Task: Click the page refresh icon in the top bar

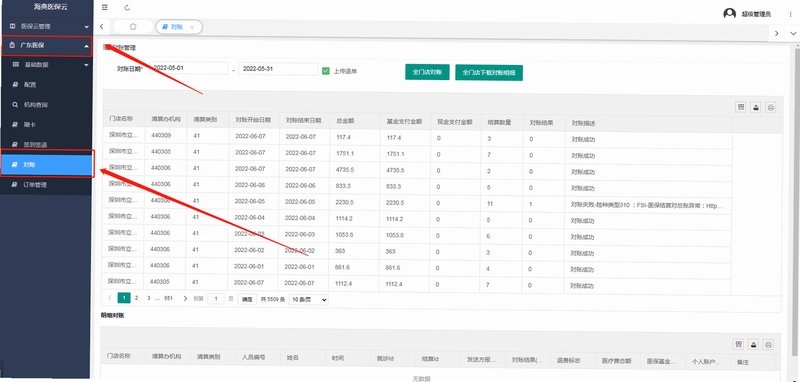Action: coord(127,8)
